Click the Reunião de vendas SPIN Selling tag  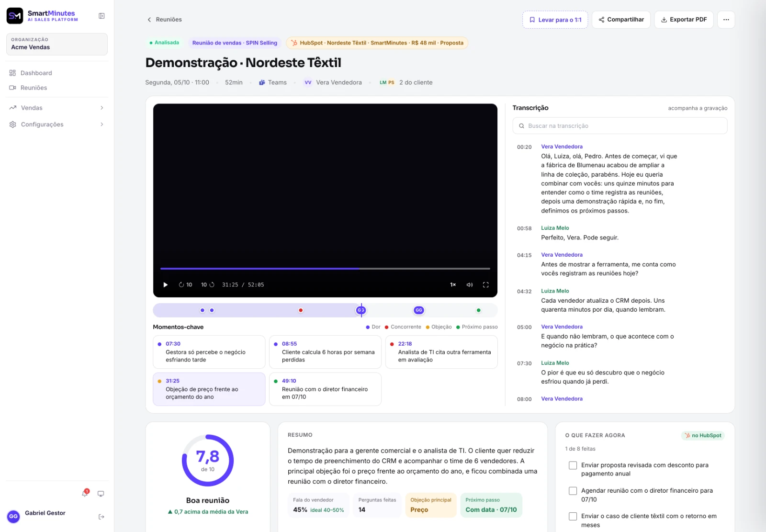coord(235,43)
